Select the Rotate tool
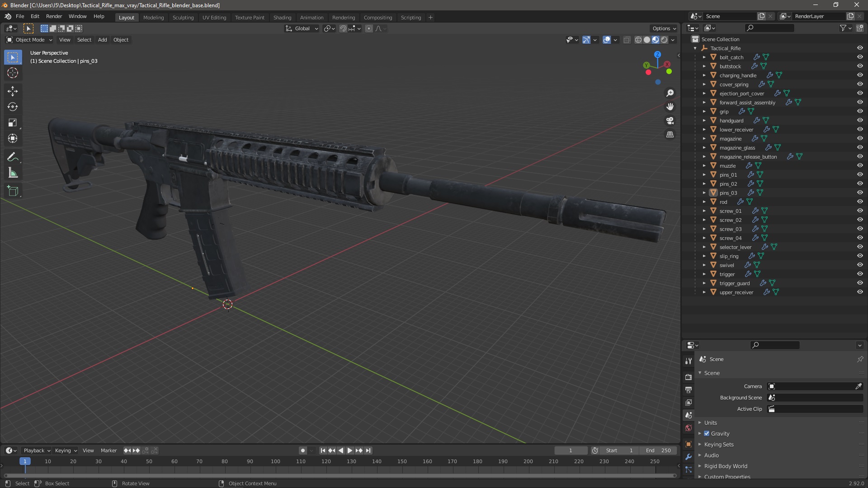The image size is (868, 488). [x=13, y=107]
